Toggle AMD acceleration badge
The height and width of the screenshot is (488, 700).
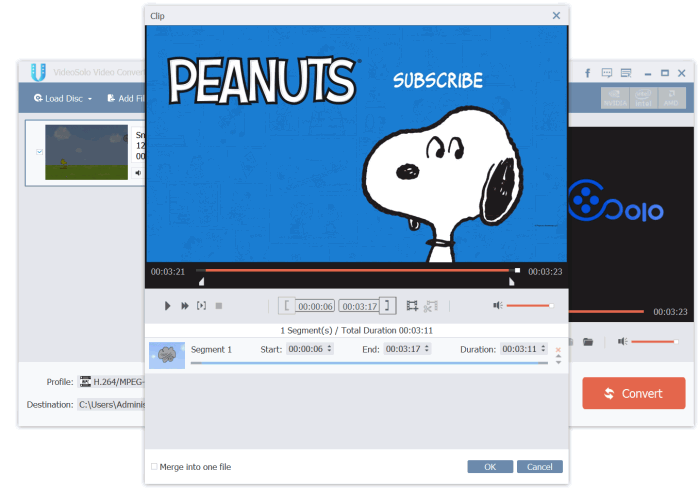click(x=671, y=98)
